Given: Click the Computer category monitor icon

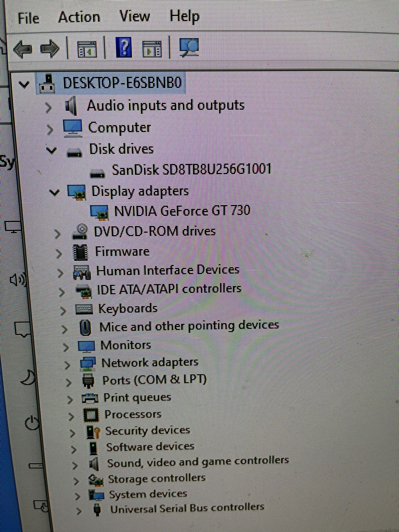Looking at the screenshot, I should coord(73,128).
